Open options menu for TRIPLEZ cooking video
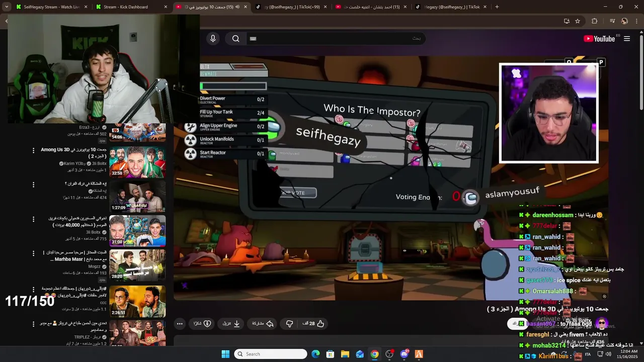Viewport: 644px width, 362px height. coord(34,324)
